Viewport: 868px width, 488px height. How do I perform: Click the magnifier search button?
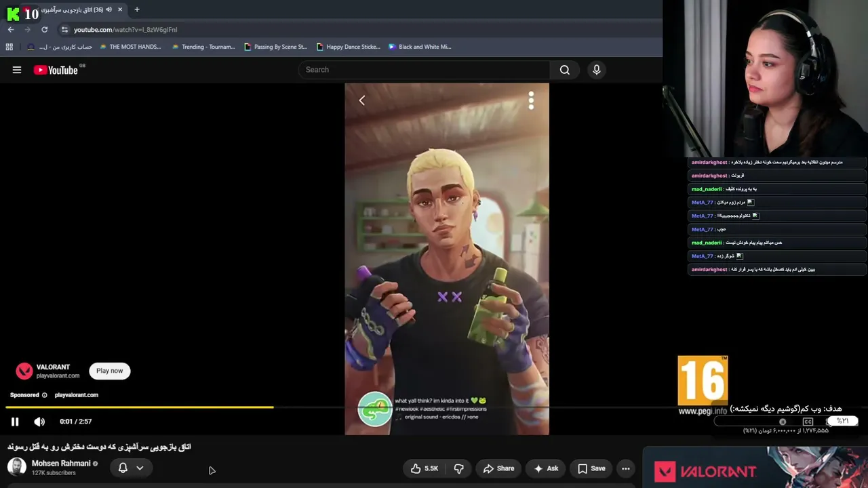click(x=564, y=70)
